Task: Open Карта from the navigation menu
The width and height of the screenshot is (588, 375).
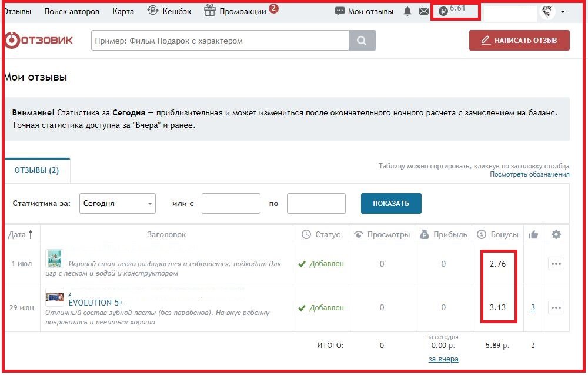Action: (123, 11)
